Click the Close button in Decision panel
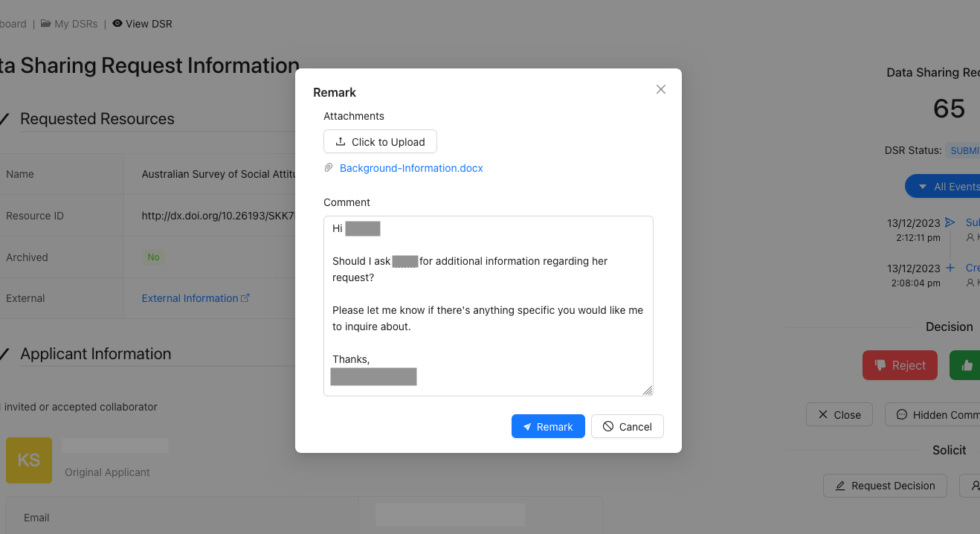Image resolution: width=980 pixels, height=534 pixels. pos(839,415)
